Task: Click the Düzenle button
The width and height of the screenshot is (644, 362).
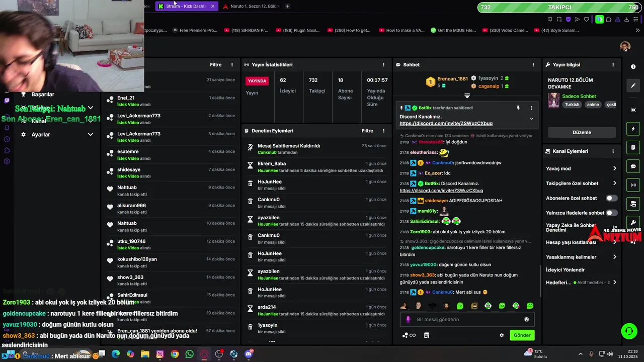Action: (x=582, y=132)
